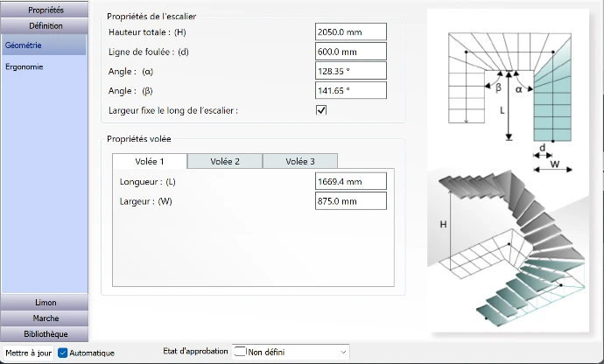Switch to the Volée 3 tab
This screenshot has width=604, height=364.
(x=299, y=161)
